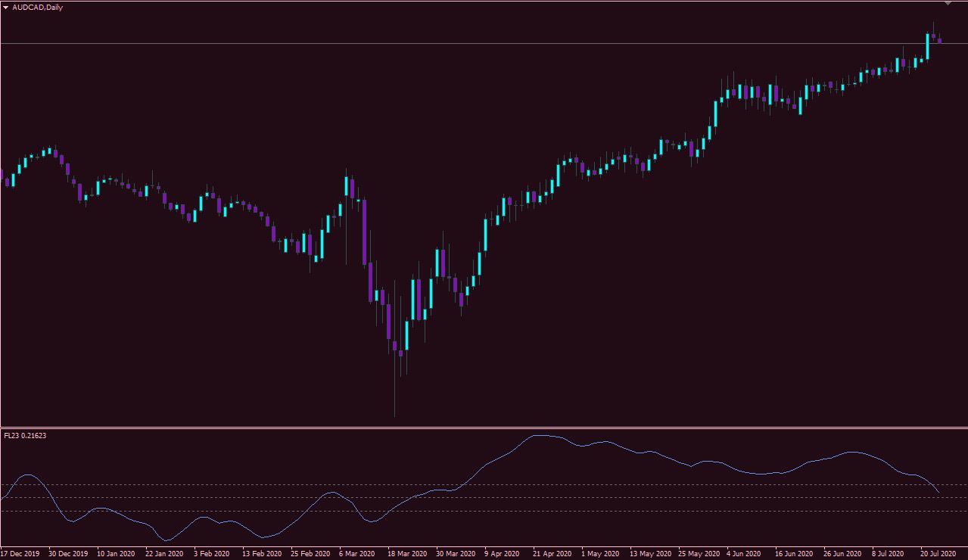
Task: Click the 25 Feb 2020 date label
Action: coord(310,553)
